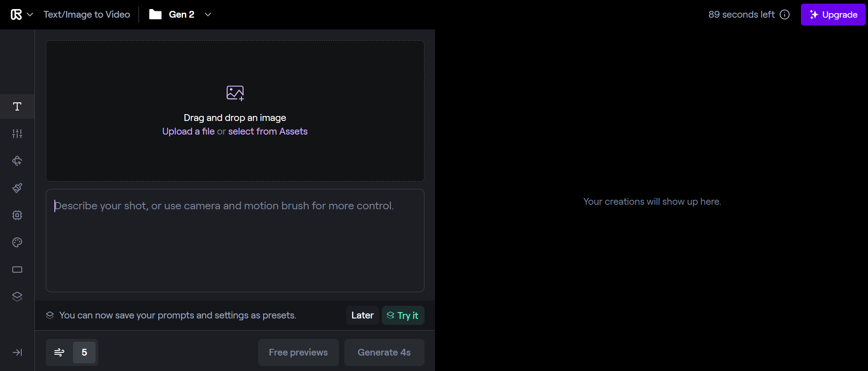Adjust the general motion value 5 control
Viewport: 868px width, 371px height.
[x=84, y=352]
